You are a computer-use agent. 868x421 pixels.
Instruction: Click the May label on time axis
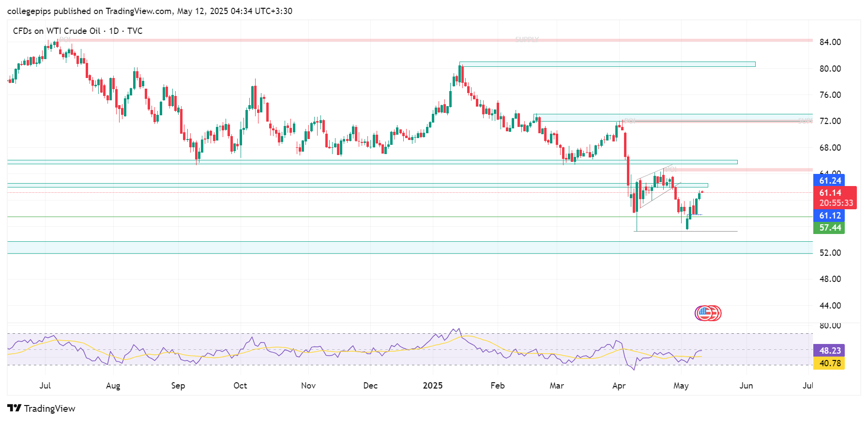coord(681,386)
